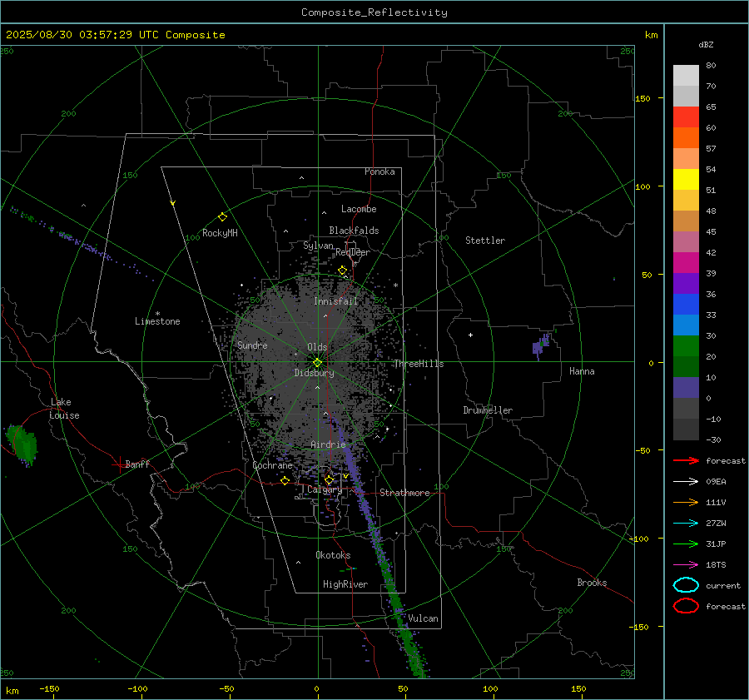Image resolution: width=749 pixels, height=700 pixels.
Task: Click the white plus marker west of Hanna
Action: click(x=470, y=335)
